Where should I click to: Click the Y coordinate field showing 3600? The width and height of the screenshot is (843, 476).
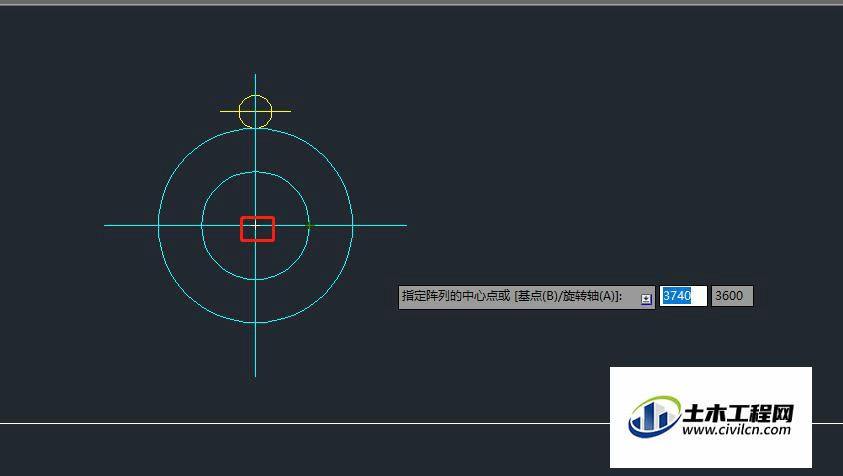click(x=732, y=296)
